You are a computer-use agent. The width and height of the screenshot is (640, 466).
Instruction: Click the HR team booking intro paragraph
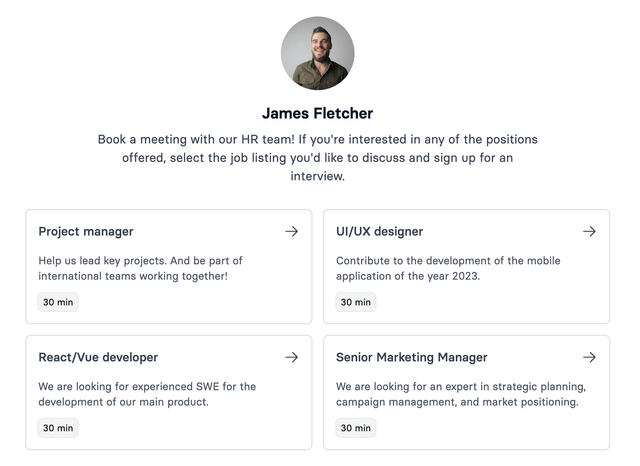[x=317, y=157]
